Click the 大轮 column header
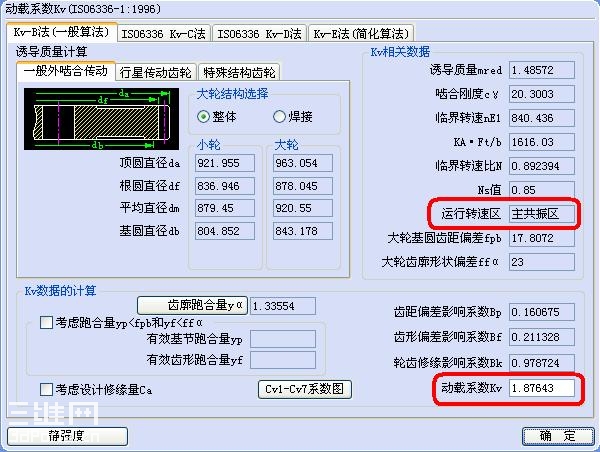Screen dimensions: 600x452 pyautogui.click(x=287, y=145)
